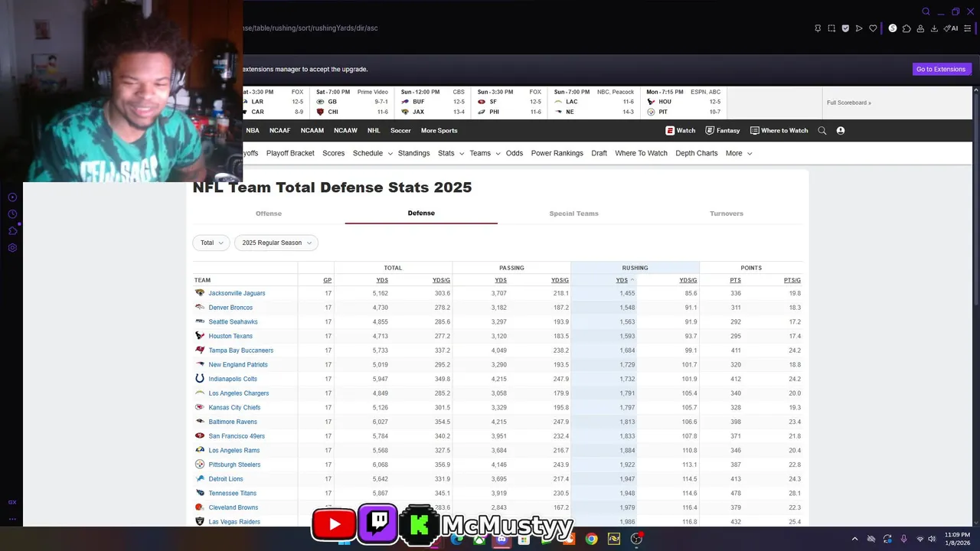Open the easy setup sliders icon

point(969,28)
